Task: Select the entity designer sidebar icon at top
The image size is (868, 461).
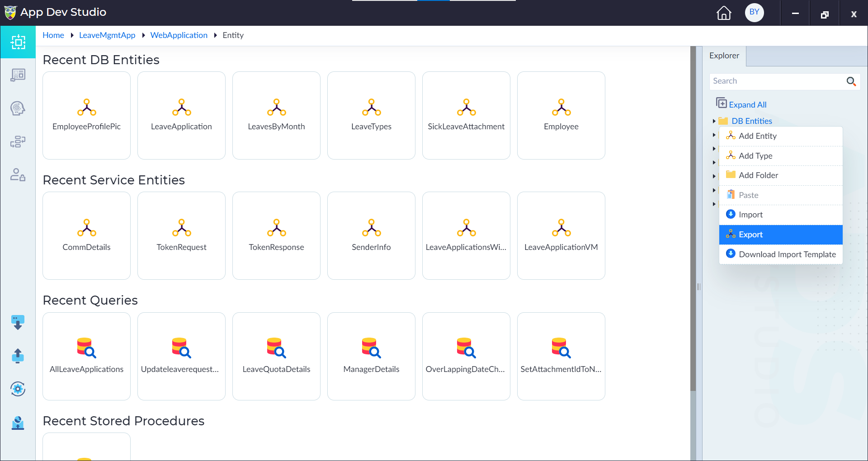Action: tap(18, 42)
